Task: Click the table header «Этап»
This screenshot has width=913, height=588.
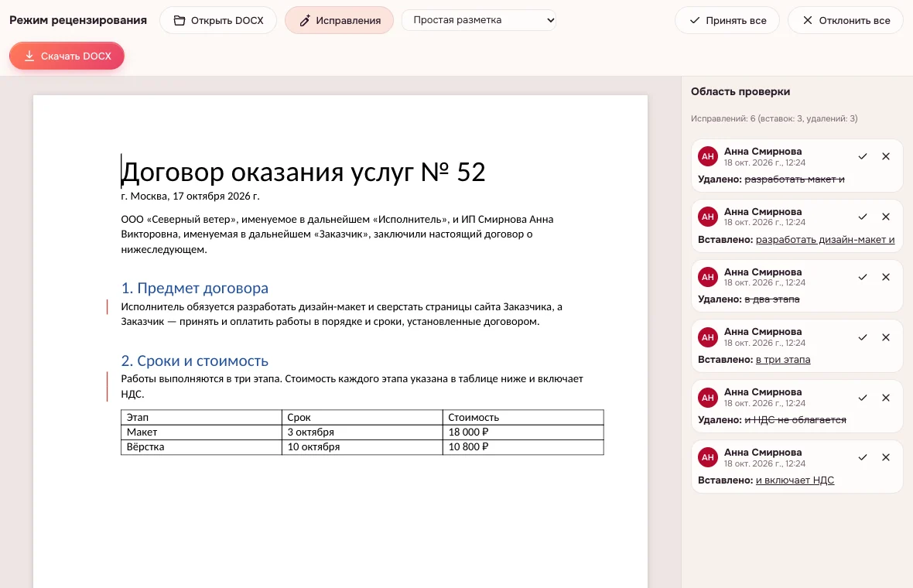Action: [x=201, y=418]
